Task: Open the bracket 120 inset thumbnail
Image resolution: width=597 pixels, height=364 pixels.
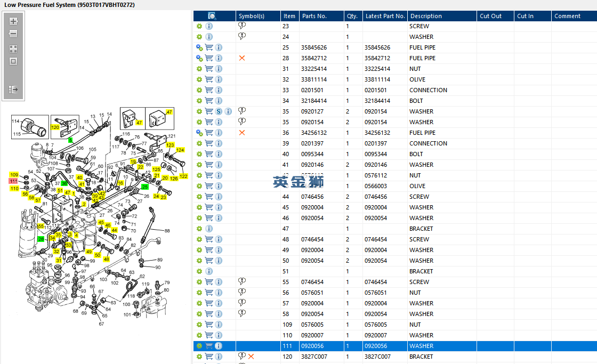Action: coord(64,127)
